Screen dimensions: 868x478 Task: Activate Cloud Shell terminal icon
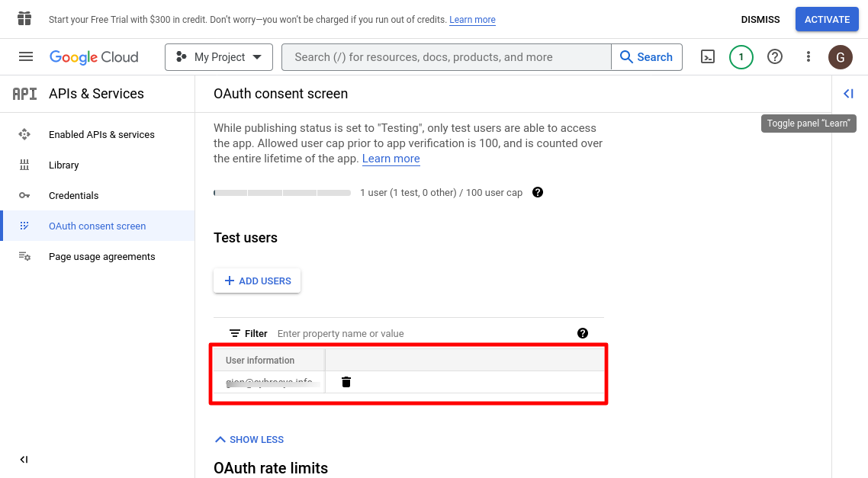(708, 57)
